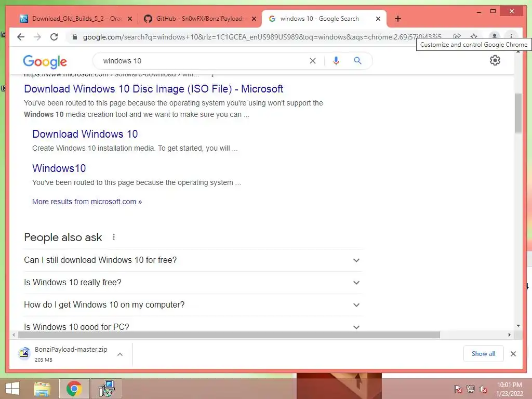532x399 pixels.
Task: Open People also ask options menu
Action: 114,237
